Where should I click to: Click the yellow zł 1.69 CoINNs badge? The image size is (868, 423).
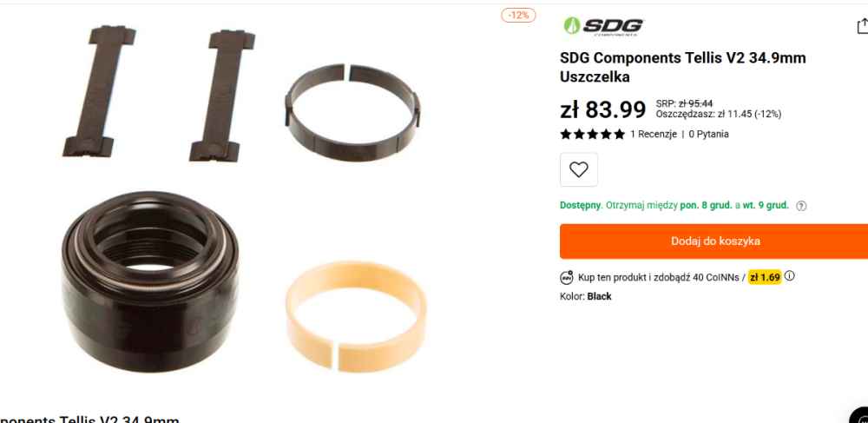(765, 277)
